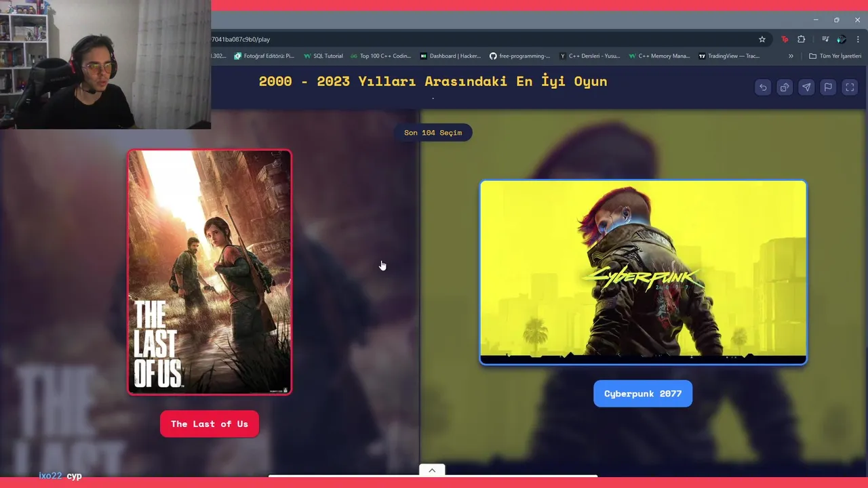The height and width of the screenshot is (488, 868).
Task: Open SQL Tutorial bookmark
Action: tap(323, 56)
